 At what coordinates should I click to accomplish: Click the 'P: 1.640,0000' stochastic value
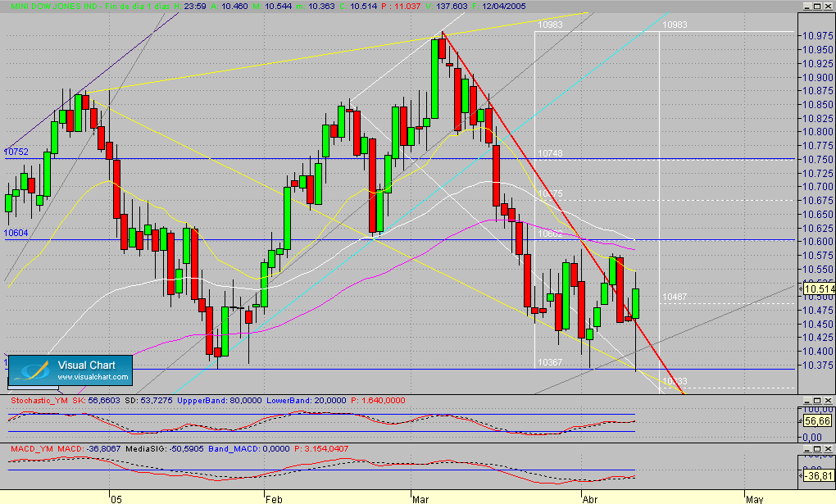coord(378,401)
